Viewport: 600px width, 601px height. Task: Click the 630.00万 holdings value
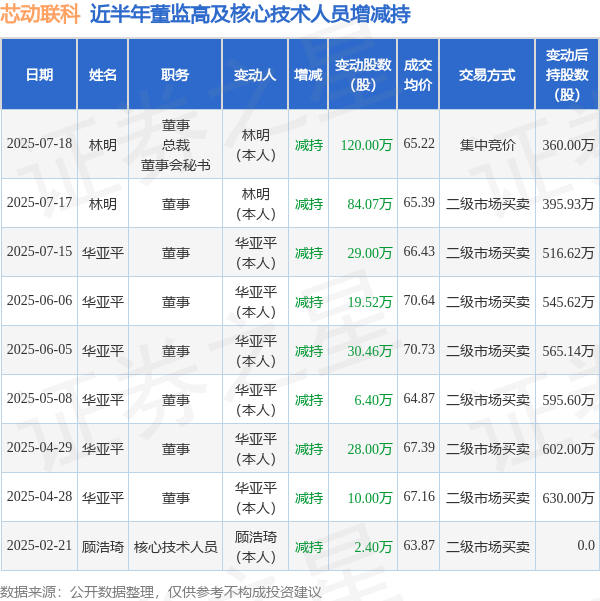pyautogui.click(x=568, y=498)
